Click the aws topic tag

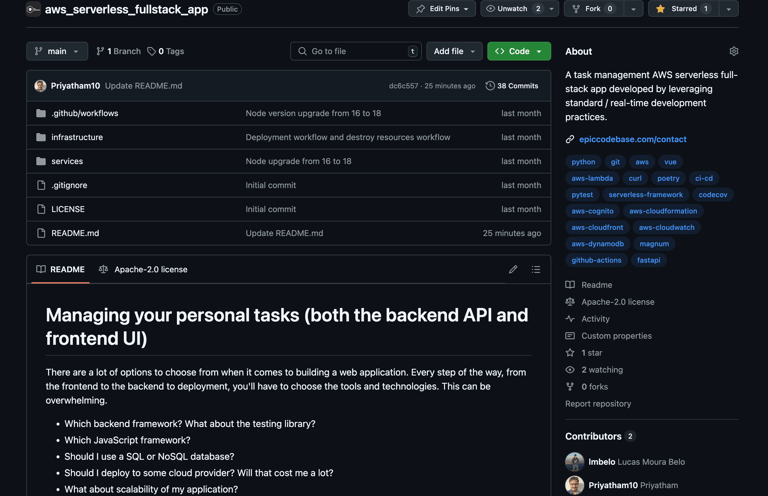[642, 162]
